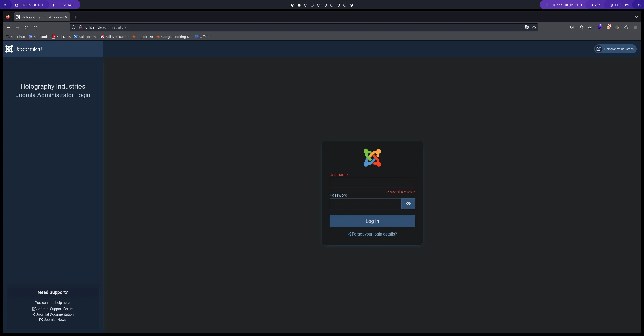Image resolution: width=644 pixels, height=336 pixels.
Task: Toggle password visibility eye icon
Action: (408, 204)
